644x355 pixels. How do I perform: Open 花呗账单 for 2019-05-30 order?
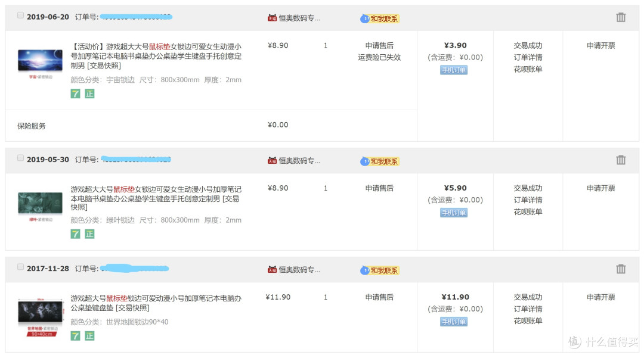pyautogui.click(x=528, y=212)
